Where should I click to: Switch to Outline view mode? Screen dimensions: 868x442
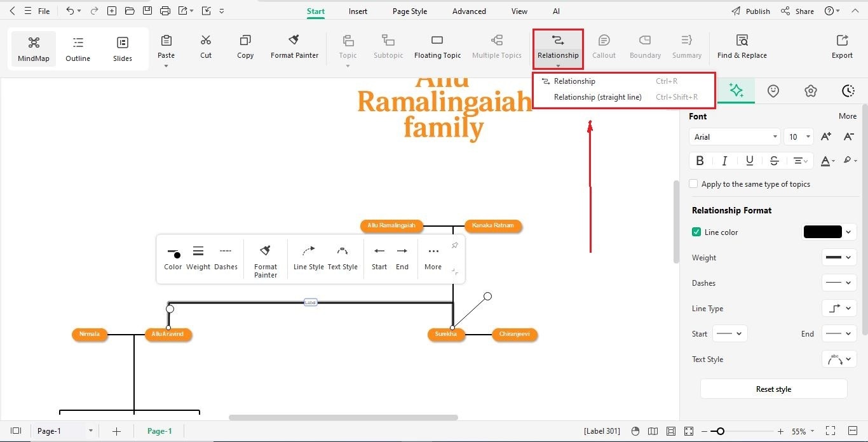click(78, 49)
